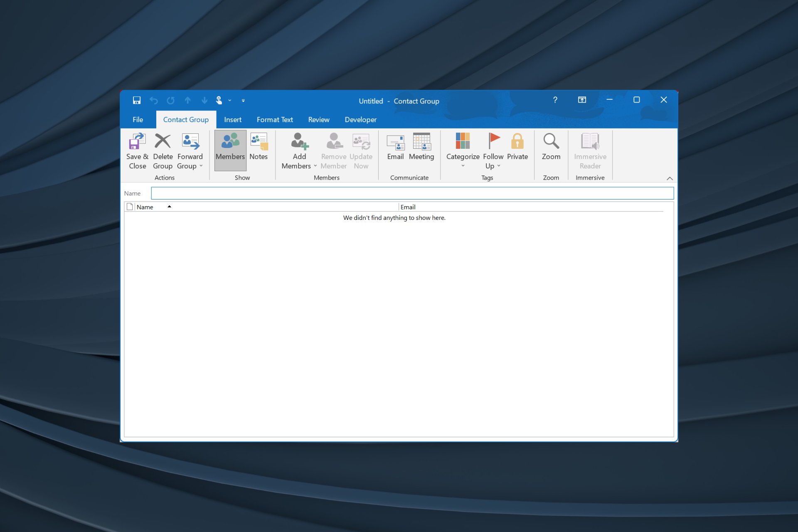Sort by Name column header

(x=266, y=207)
